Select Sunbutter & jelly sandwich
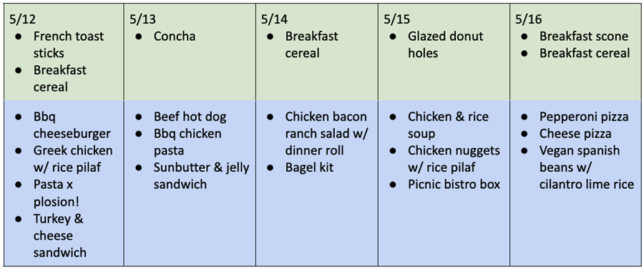The height and width of the screenshot is (272, 644). [x=201, y=176]
